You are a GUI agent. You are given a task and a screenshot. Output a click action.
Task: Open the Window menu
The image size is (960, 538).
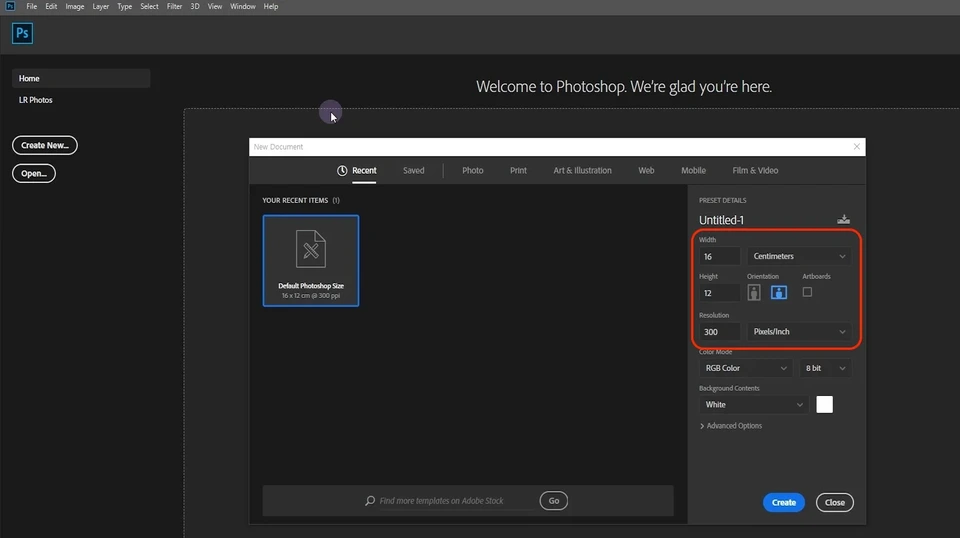pyautogui.click(x=242, y=6)
